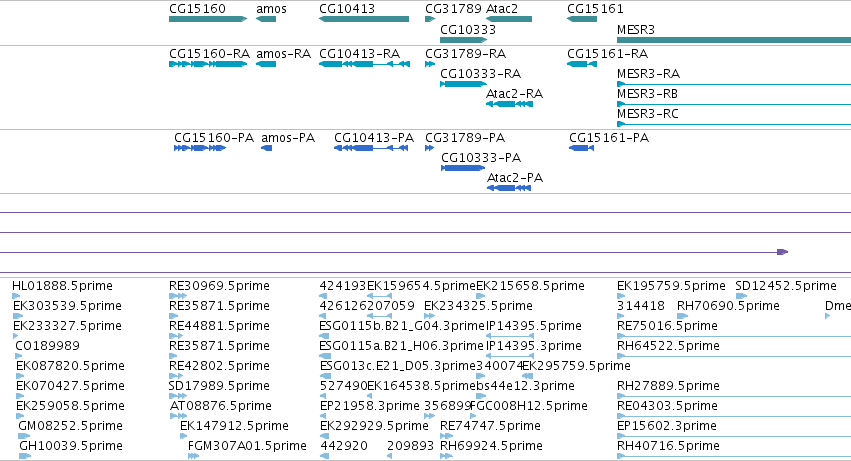This screenshot has width=851, height=461.
Task: Select the CG10333-RA transcript label
Action: pyautogui.click(x=480, y=74)
